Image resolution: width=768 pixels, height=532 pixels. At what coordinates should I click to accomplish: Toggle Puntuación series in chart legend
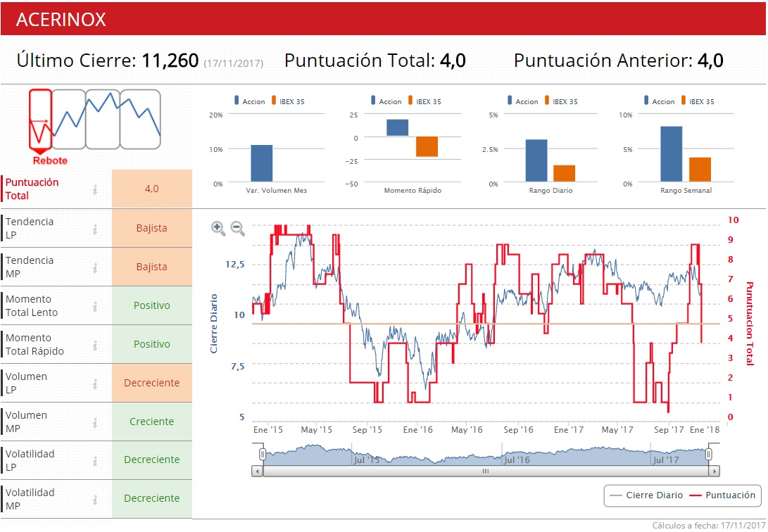(722, 495)
